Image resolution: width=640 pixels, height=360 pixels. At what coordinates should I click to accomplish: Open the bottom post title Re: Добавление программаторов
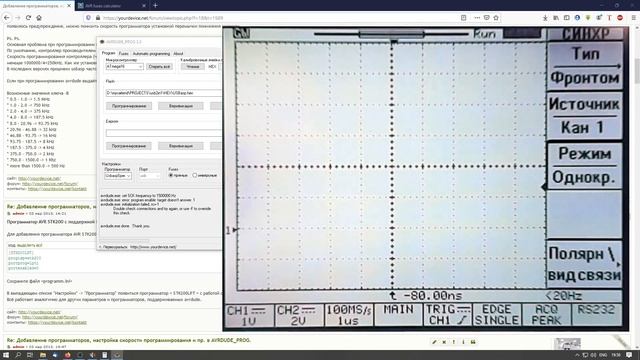pyautogui.click(x=129, y=340)
